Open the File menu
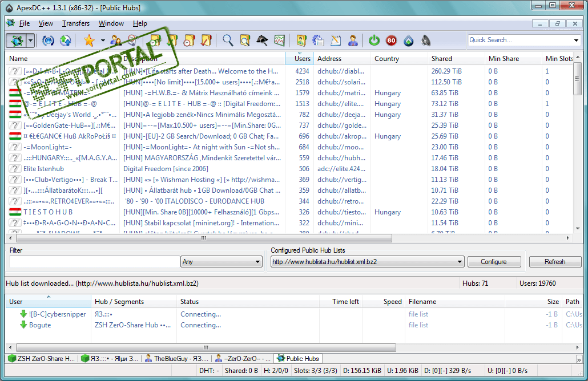588x381 pixels. pyautogui.click(x=25, y=23)
